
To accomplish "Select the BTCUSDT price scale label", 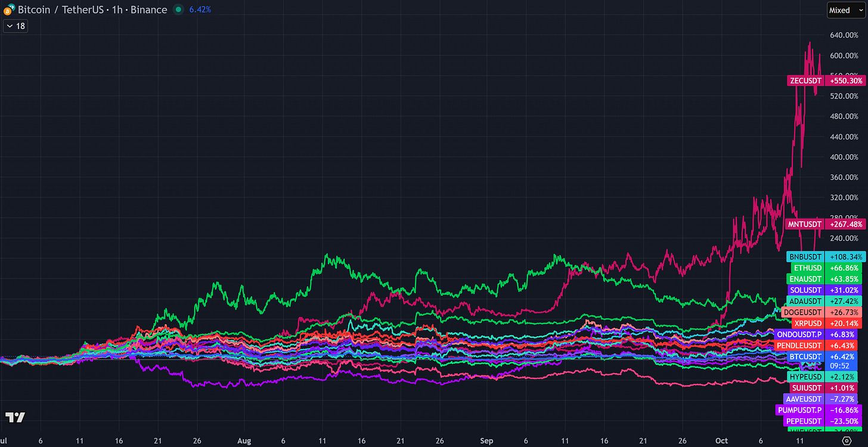I will click(x=805, y=356).
